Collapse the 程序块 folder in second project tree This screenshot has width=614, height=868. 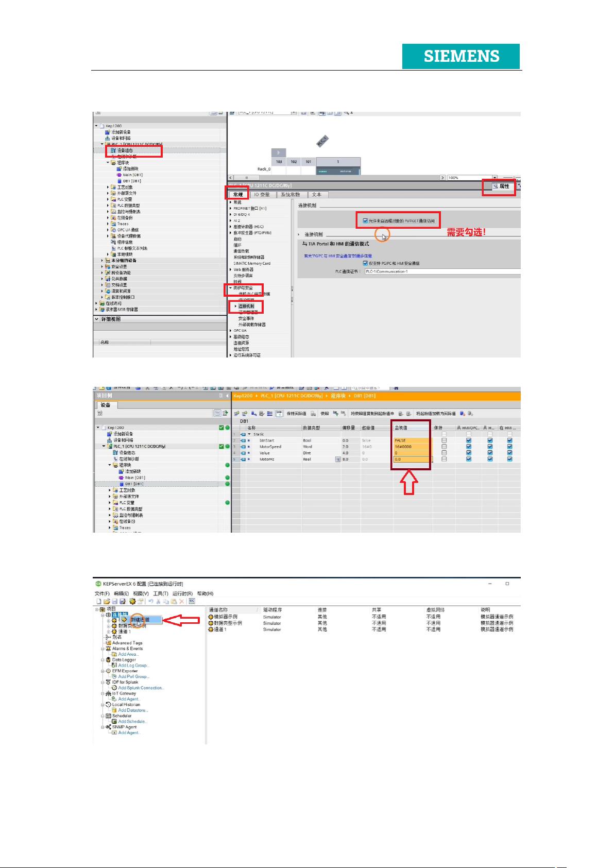[x=110, y=465]
